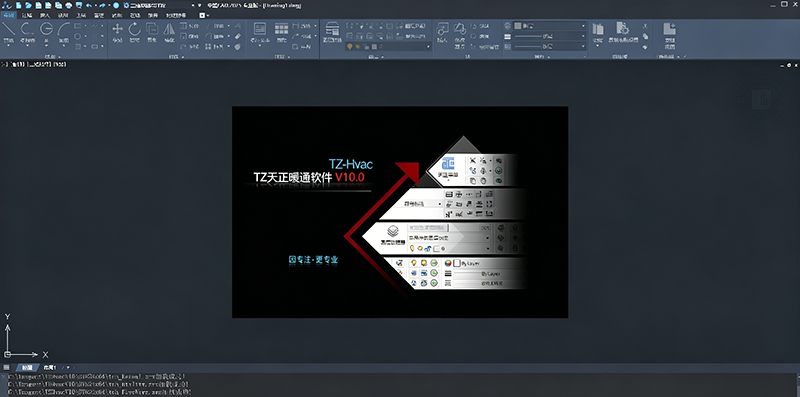800x397 pixels.
Task: Click the New file icon in quick access
Action: (18, 5)
